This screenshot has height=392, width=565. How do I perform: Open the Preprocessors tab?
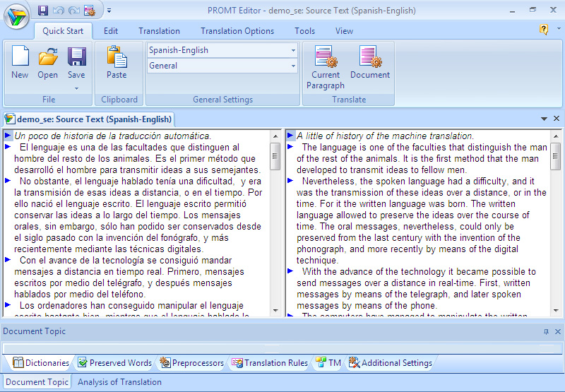tap(192, 363)
